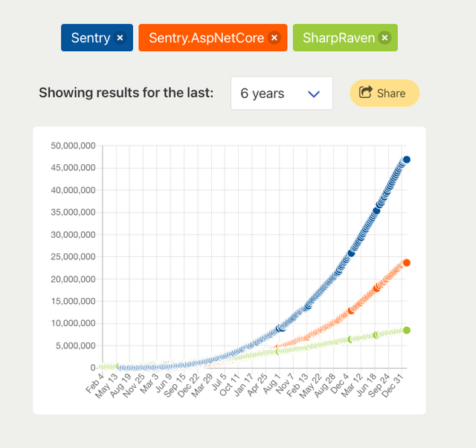This screenshot has width=476, height=448.
Task: Open the 6 years time range dropdown
Action: point(281,94)
